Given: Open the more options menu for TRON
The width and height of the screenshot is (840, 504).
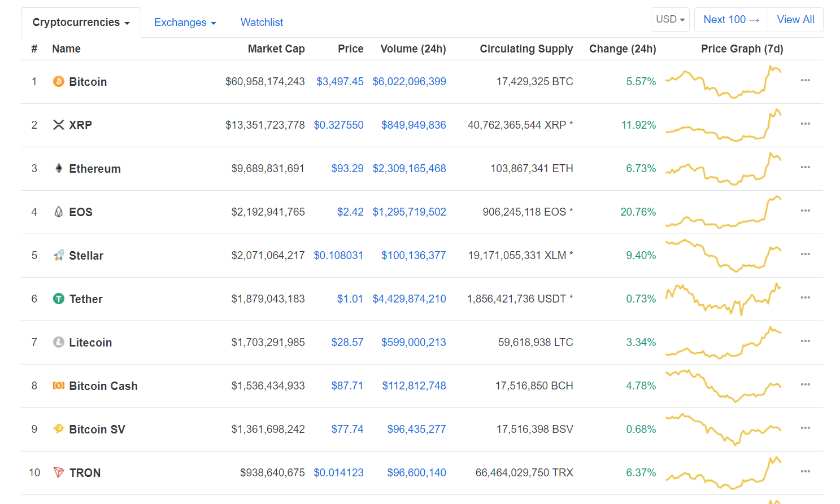Looking at the screenshot, I should pos(806,471).
